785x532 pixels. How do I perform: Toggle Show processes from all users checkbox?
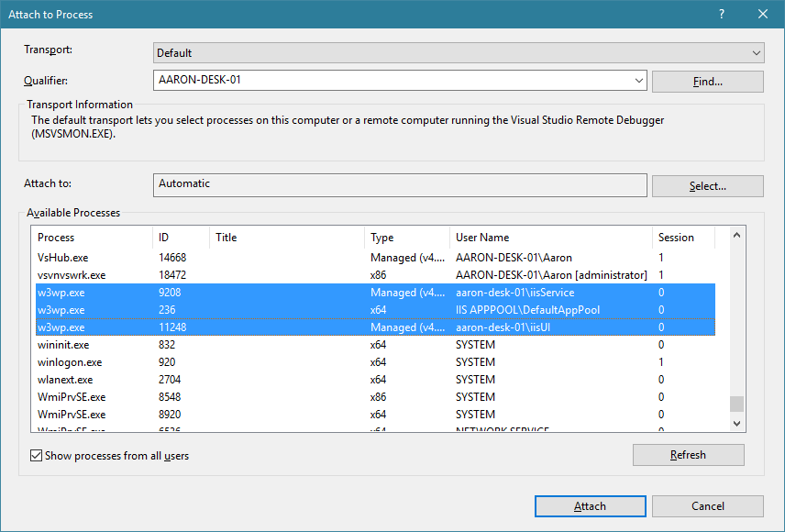36,455
